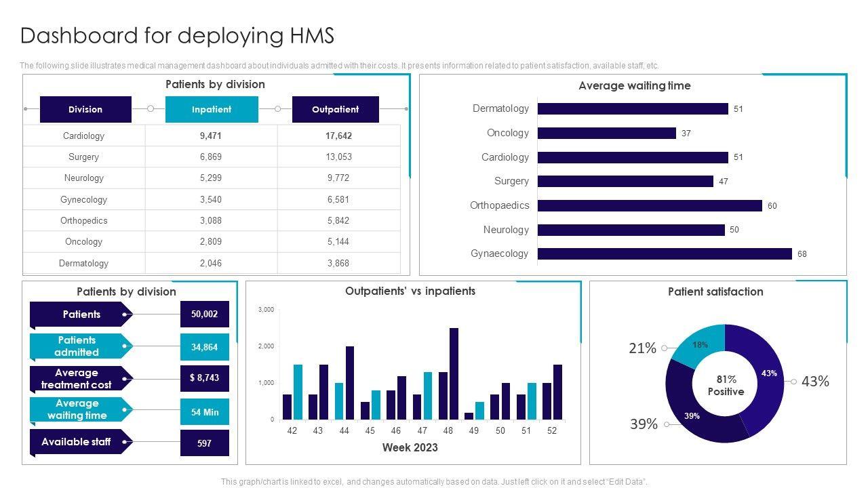
Task: Click the callout marker beside the 21% label
Action: [665, 348]
